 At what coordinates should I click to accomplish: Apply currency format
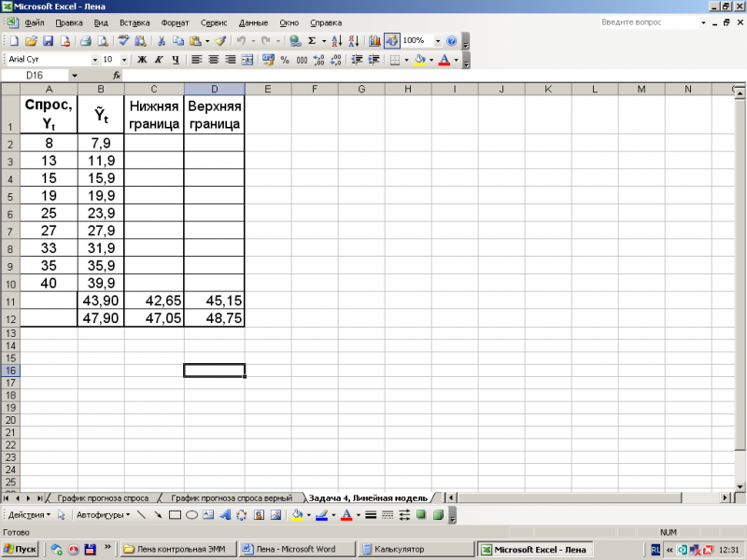coord(268,60)
